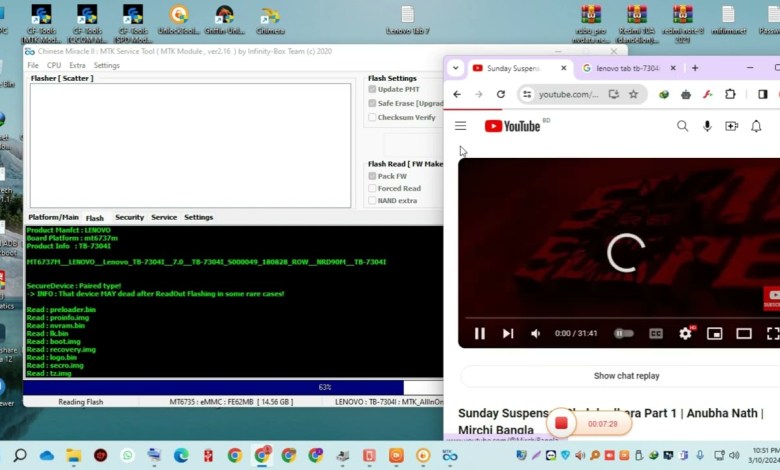The height and width of the screenshot is (470, 780).
Task: Switch to the Security tab
Action: coord(129,217)
